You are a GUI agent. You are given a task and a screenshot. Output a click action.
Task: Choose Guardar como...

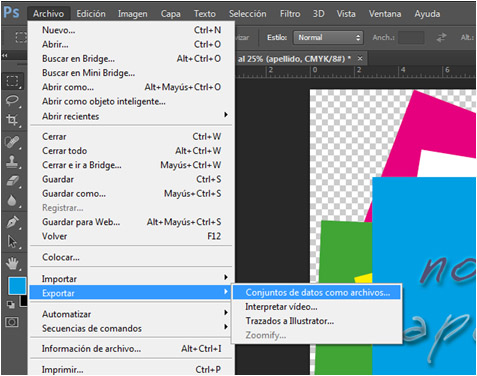131,193
